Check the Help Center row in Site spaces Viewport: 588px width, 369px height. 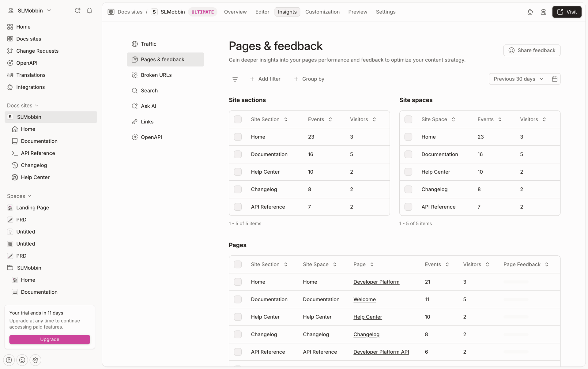[x=408, y=172]
